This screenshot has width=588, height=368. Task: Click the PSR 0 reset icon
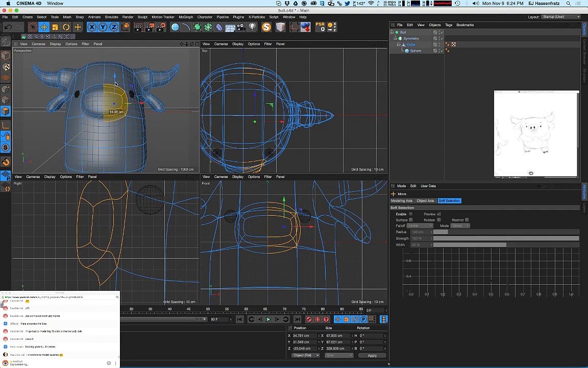(320, 27)
